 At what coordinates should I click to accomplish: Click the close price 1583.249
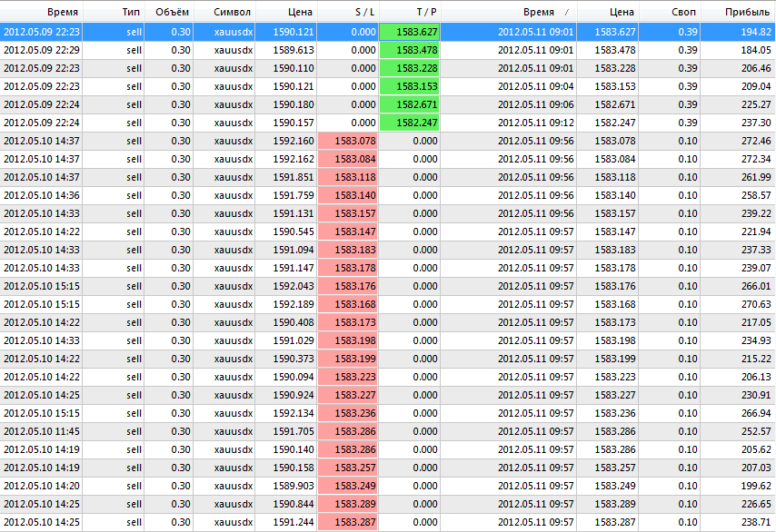pos(615,486)
